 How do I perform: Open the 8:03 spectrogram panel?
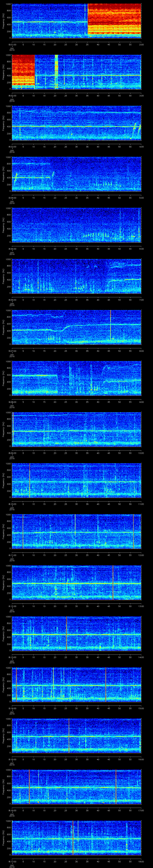click(77, 123)
